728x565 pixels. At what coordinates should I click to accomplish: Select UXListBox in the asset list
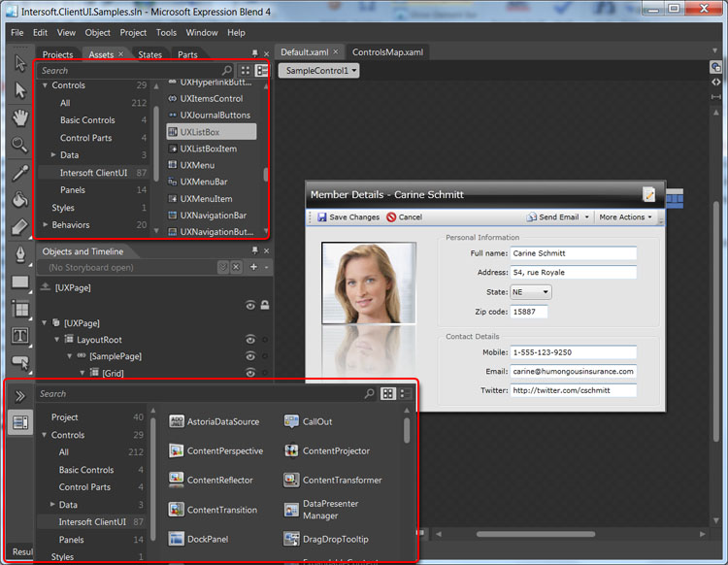pos(212,132)
